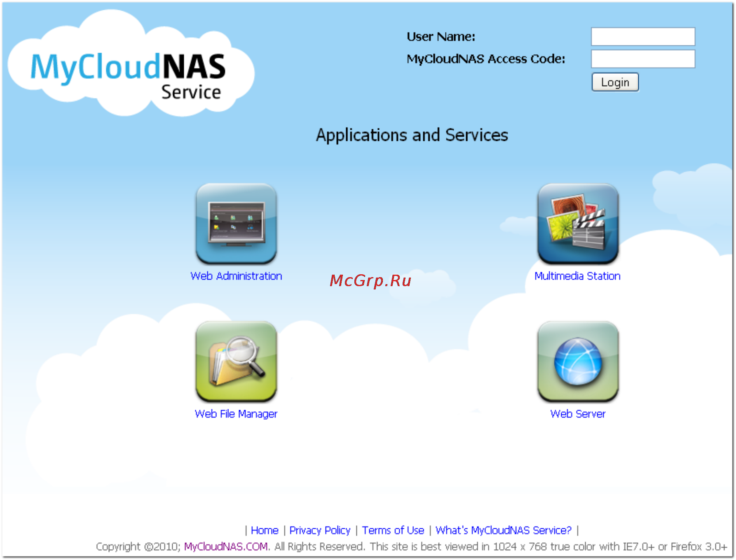The width and height of the screenshot is (736, 560).
Task: Focus the MyCloudNAS Access Code field
Action: click(643, 59)
